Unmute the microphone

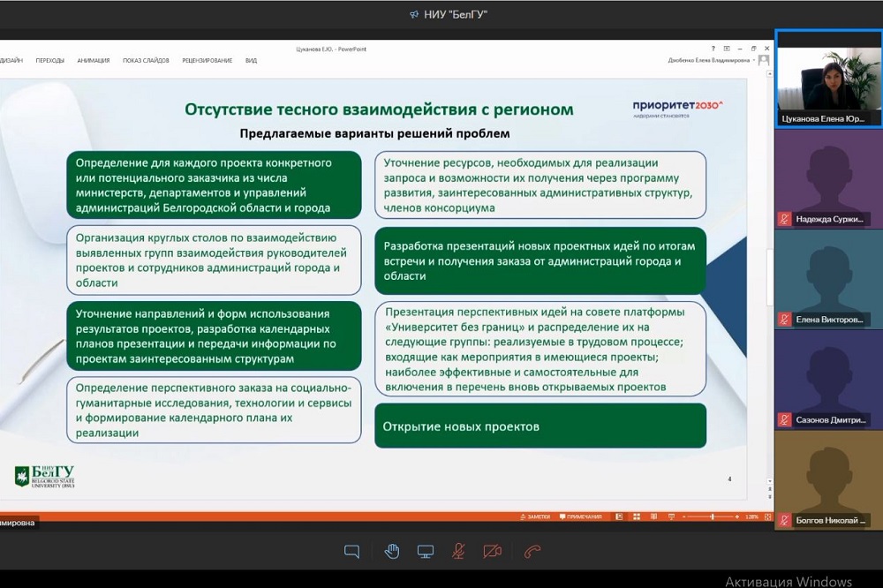458,552
